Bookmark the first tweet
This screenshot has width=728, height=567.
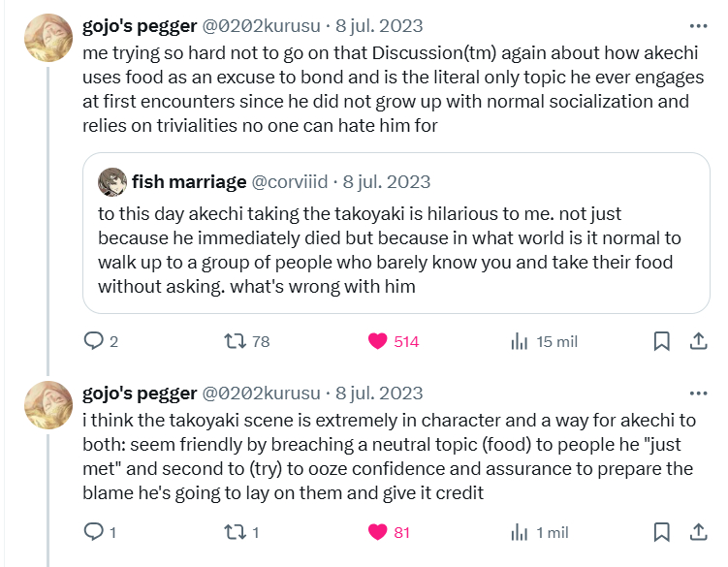click(x=661, y=341)
